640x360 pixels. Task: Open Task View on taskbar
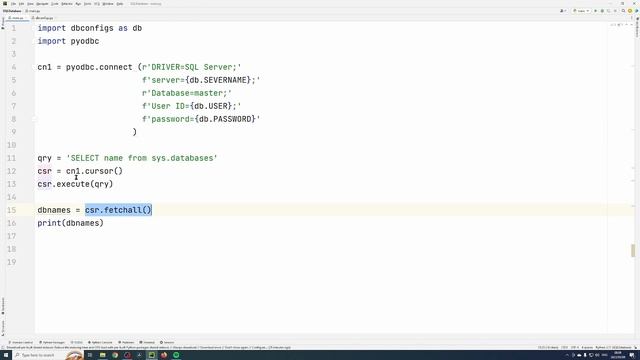click(90, 355)
